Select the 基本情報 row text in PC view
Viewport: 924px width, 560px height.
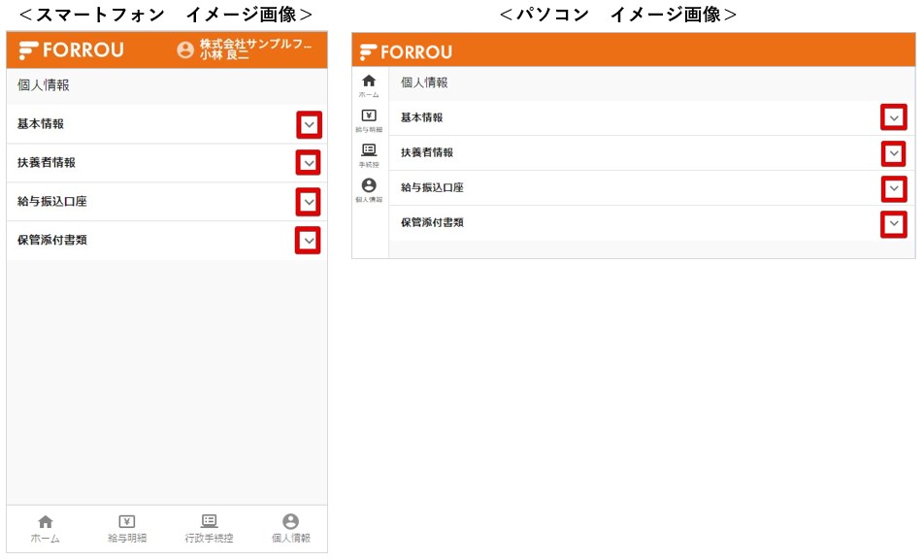tap(422, 117)
